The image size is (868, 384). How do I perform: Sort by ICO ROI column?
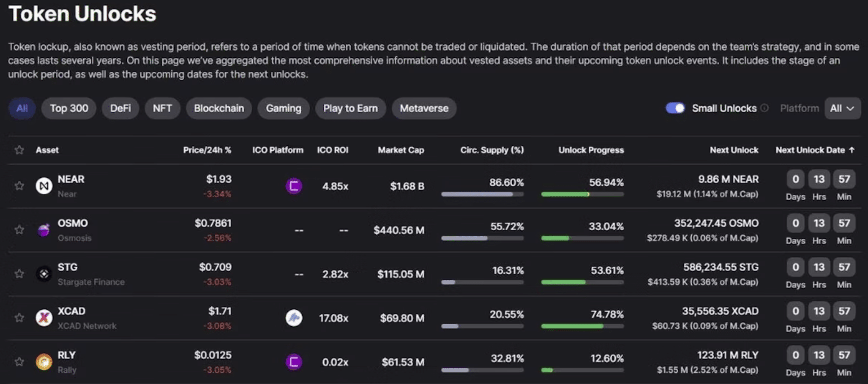[x=332, y=150]
